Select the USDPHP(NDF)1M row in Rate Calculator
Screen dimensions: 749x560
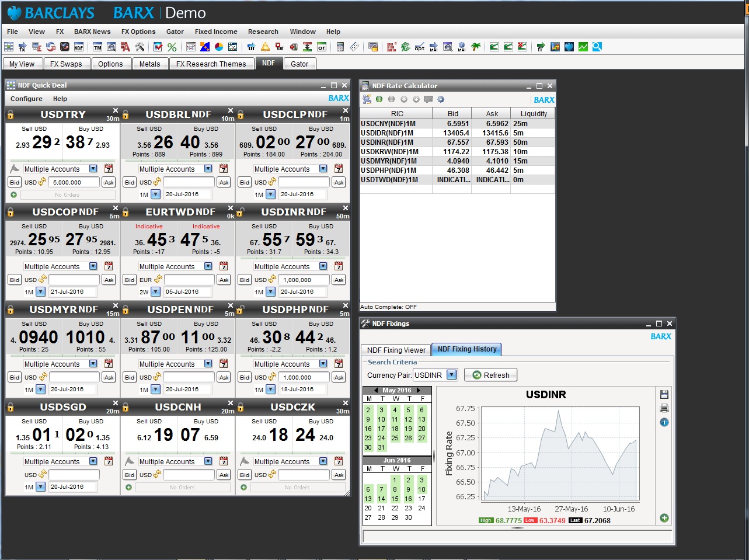pos(457,170)
